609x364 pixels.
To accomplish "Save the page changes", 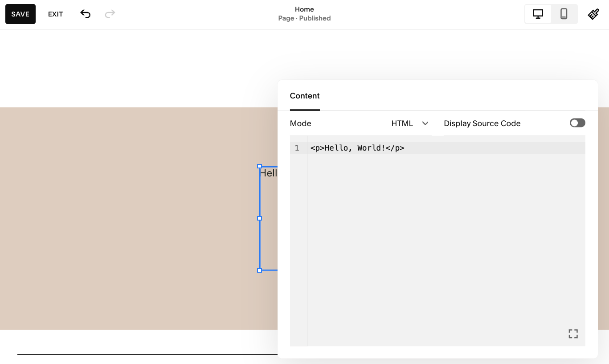I will point(20,14).
